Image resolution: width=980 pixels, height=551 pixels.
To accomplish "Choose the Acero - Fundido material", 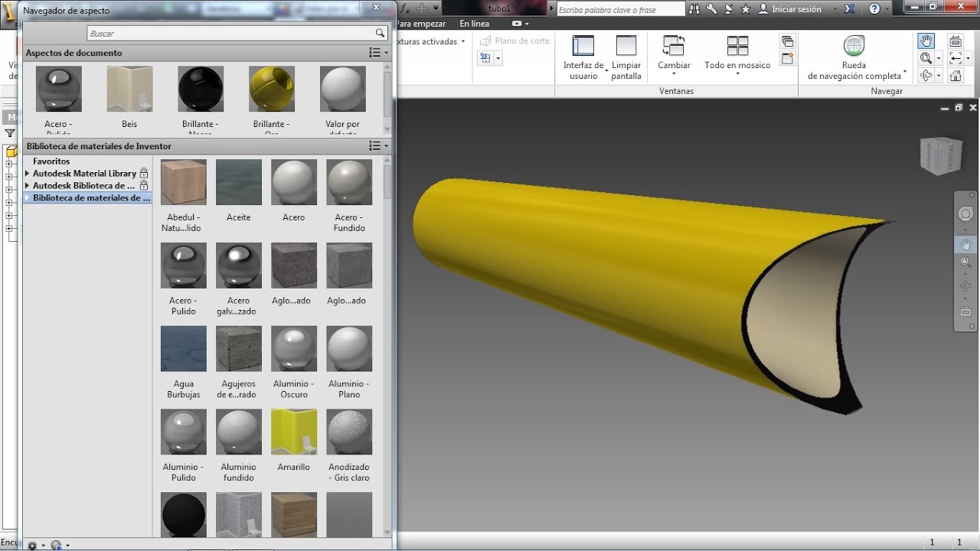I will (x=349, y=182).
